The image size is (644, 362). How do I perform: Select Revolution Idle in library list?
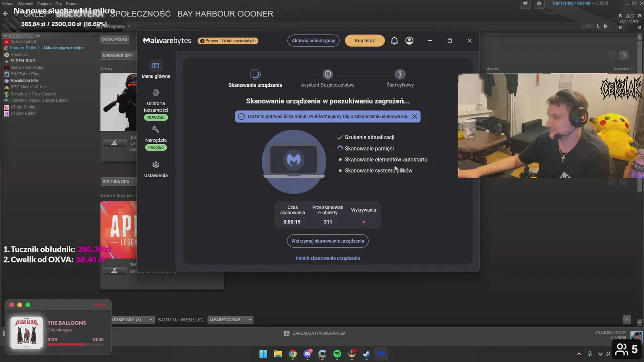(x=24, y=80)
